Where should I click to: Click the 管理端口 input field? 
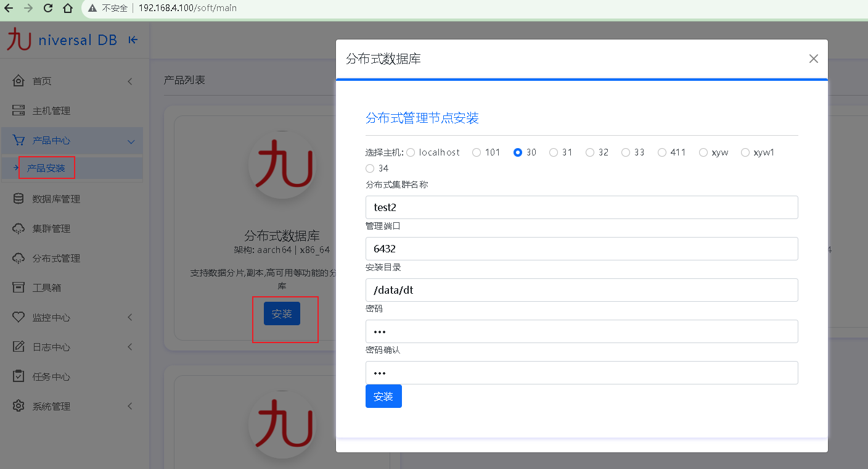pos(581,249)
